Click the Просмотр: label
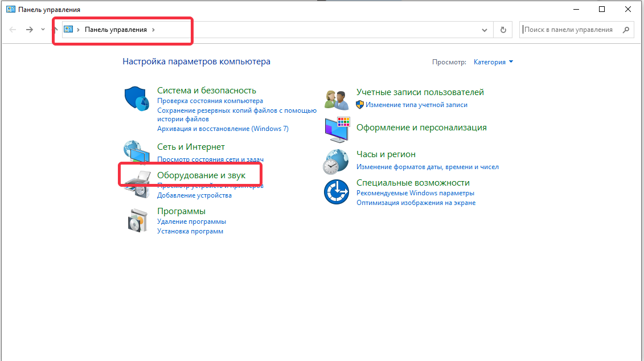644x361 pixels. [x=449, y=62]
